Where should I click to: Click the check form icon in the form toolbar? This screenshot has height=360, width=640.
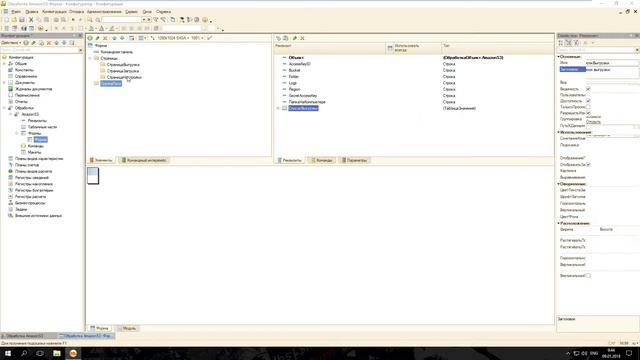[x=209, y=38]
